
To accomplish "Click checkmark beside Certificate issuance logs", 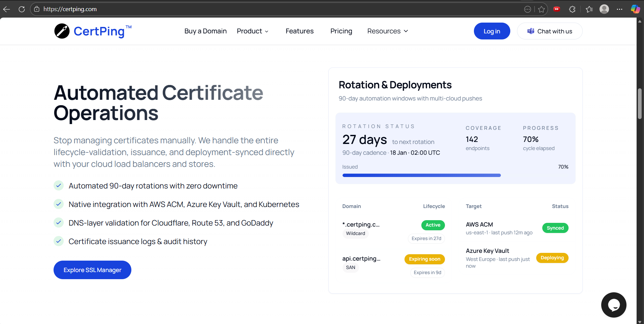I will point(59,241).
